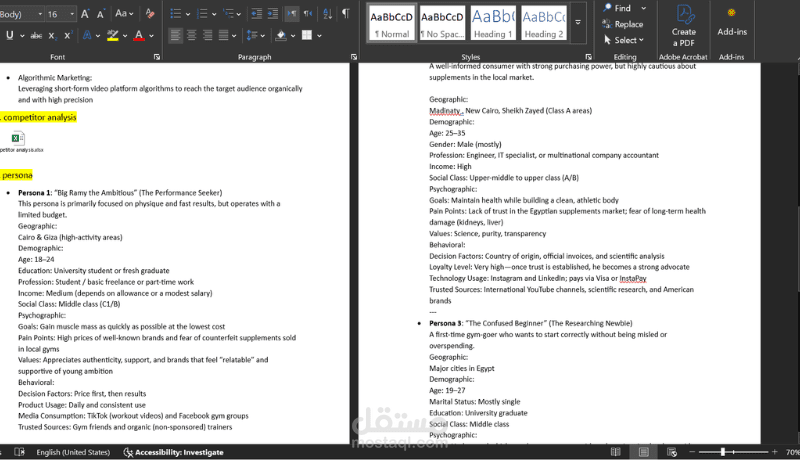
Task: Open embedded competitor analysis Excel file
Action: pos(18,142)
